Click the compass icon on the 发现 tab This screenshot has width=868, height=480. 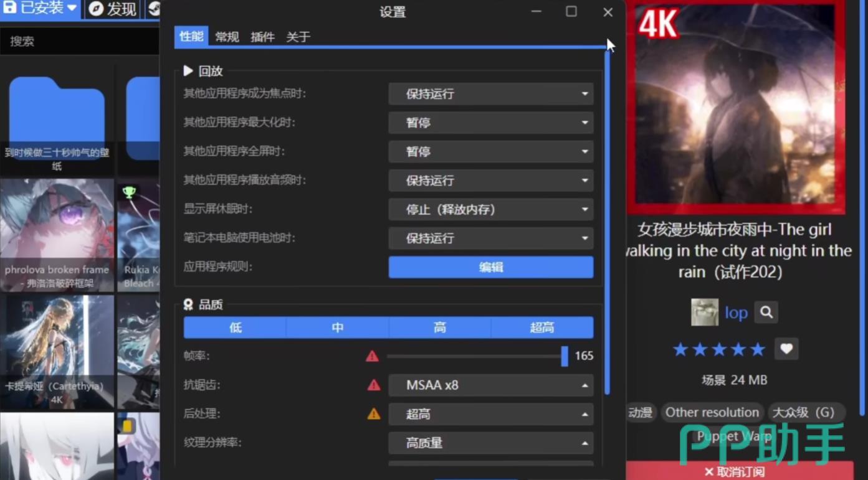tap(96, 9)
